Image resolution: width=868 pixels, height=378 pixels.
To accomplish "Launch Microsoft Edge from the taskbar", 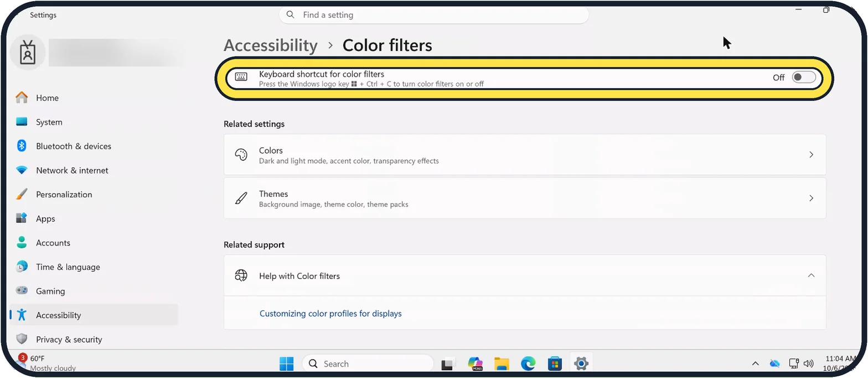I will pos(528,364).
